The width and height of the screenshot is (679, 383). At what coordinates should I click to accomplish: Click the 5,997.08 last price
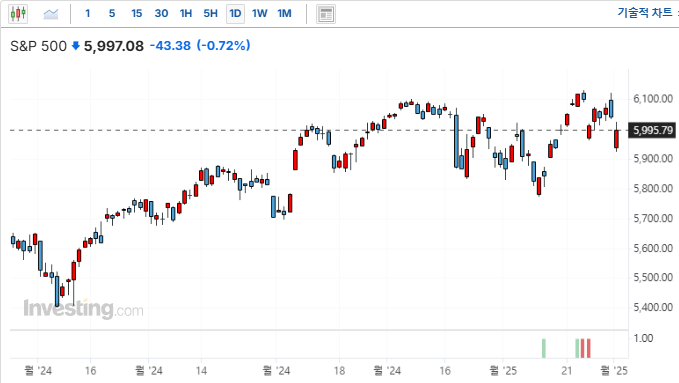pyautogui.click(x=113, y=46)
